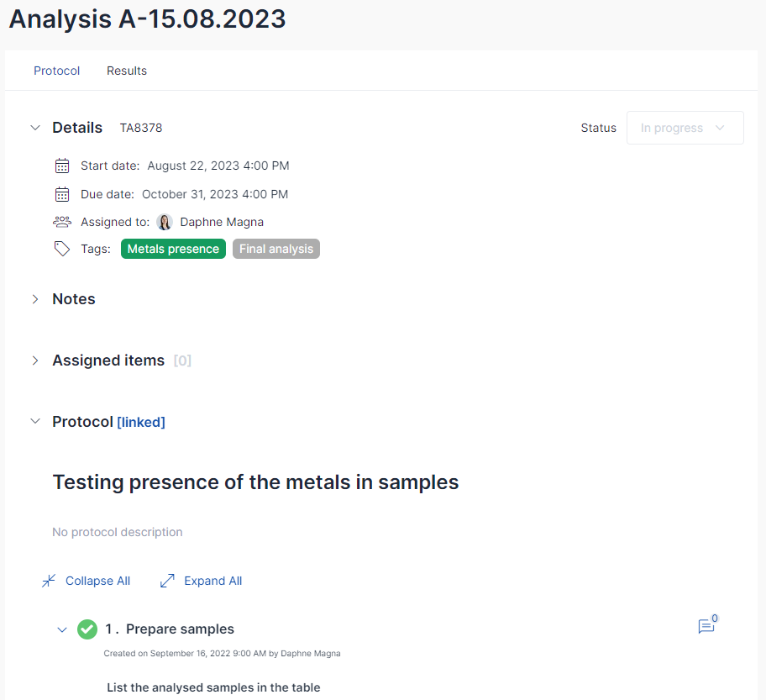Screen dimensions: 766x700
Task: Click Daphne Magna's avatar picture
Action: [x=165, y=222]
